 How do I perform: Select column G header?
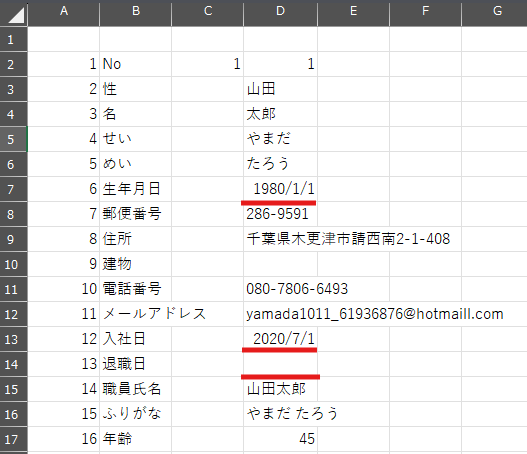point(495,13)
